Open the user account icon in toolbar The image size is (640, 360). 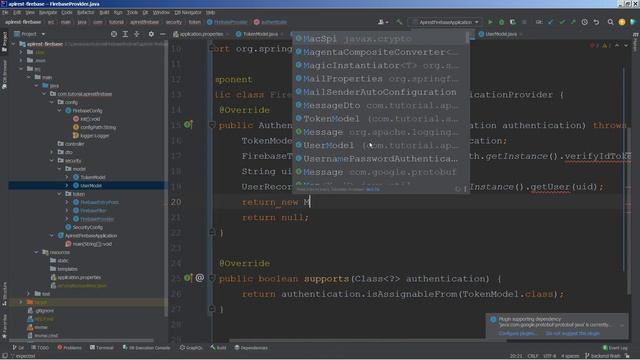click(382, 22)
